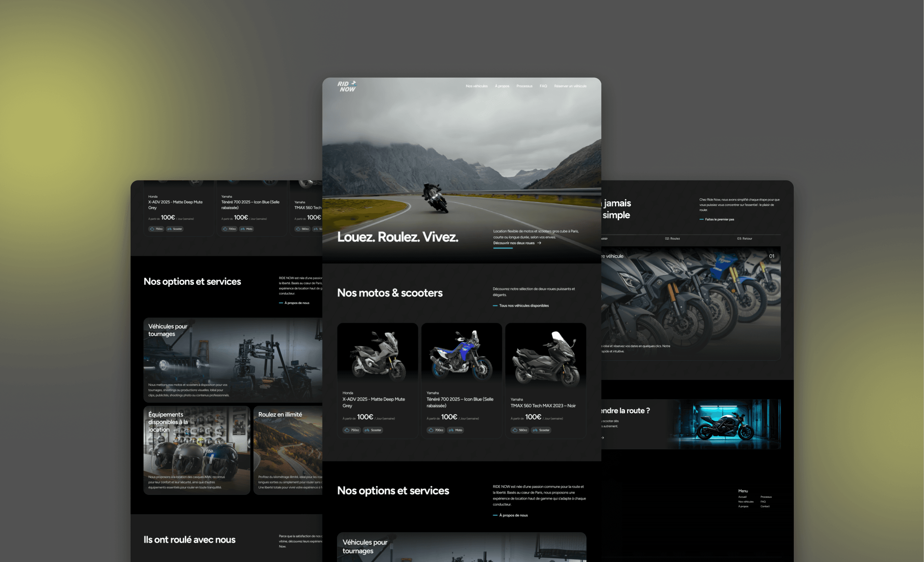Go to the Processus nav link
This screenshot has width=924, height=562.
pos(524,86)
